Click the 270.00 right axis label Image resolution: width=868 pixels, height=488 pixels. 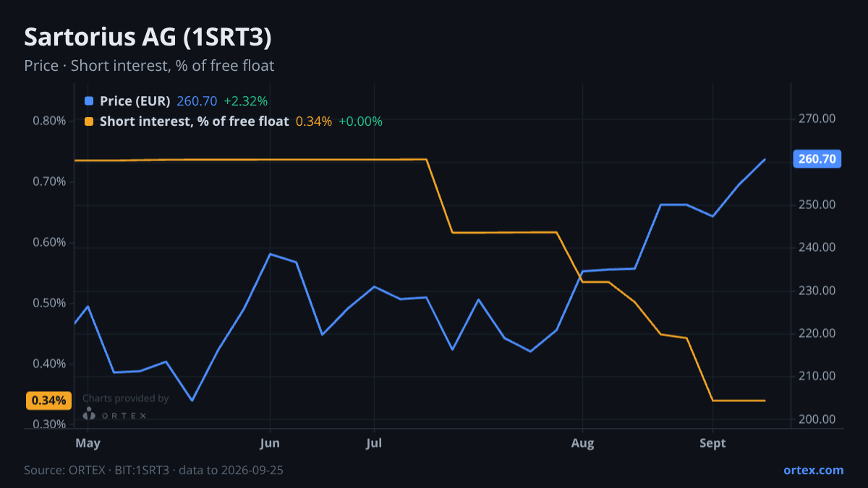click(x=817, y=119)
